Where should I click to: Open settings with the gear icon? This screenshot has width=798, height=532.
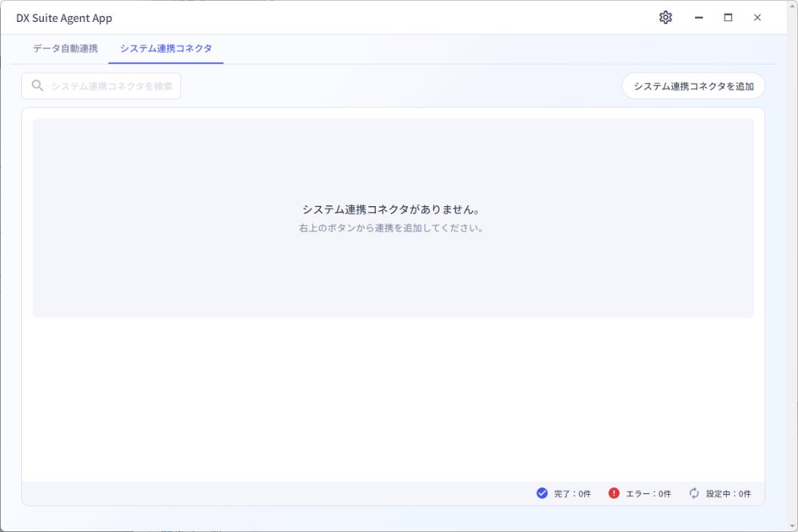pyautogui.click(x=665, y=17)
